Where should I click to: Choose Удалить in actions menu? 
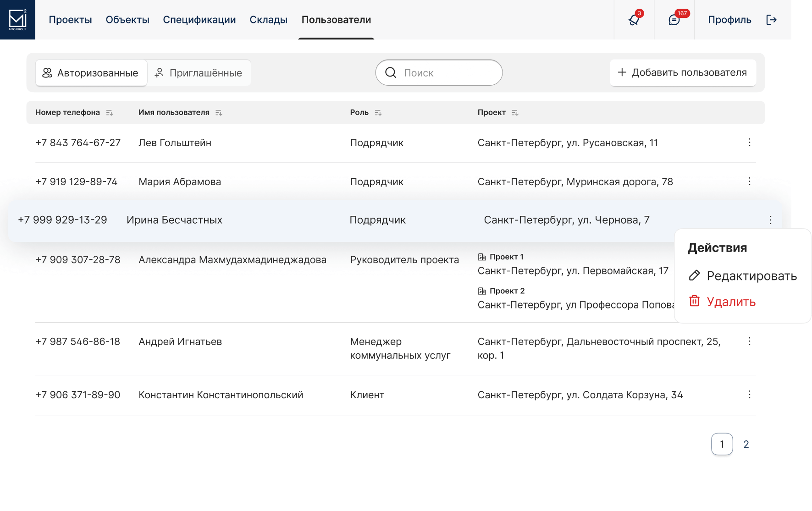pos(723,302)
